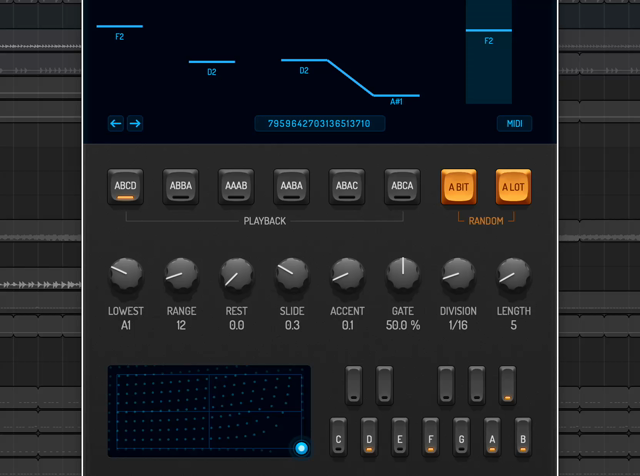
Task: Select the ABCD playback pattern
Action: tap(125, 187)
